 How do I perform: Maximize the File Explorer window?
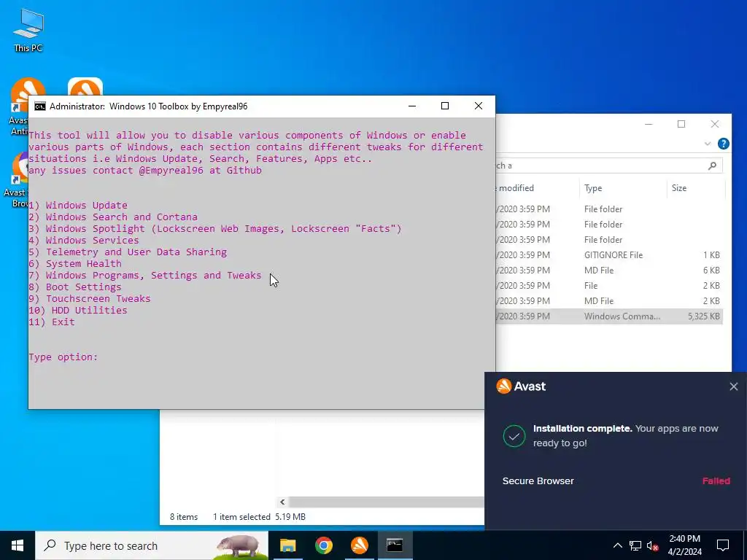click(681, 124)
